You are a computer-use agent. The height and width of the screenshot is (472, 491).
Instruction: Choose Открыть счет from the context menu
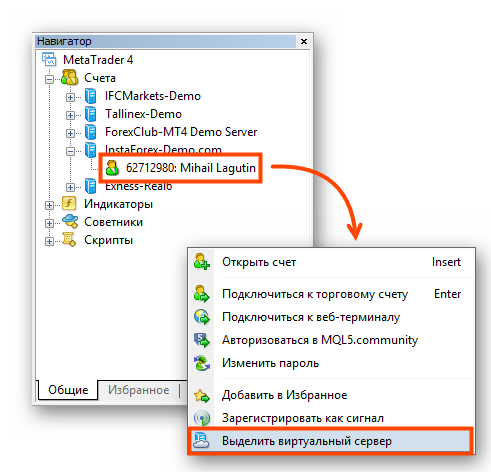(331, 262)
